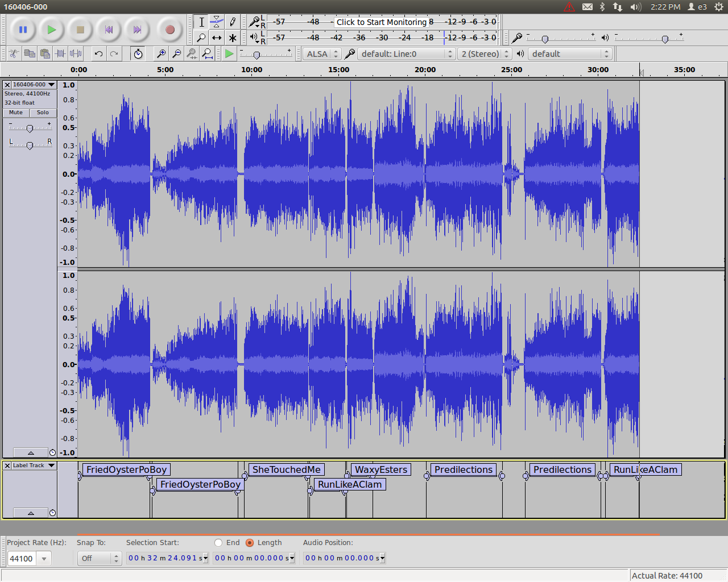Click the track gain slider knob
The height and width of the screenshot is (582, 728).
click(30, 128)
